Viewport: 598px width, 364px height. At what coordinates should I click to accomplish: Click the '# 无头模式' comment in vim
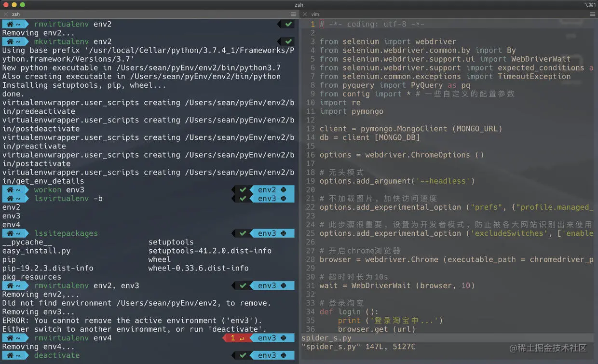click(x=342, y=172)
